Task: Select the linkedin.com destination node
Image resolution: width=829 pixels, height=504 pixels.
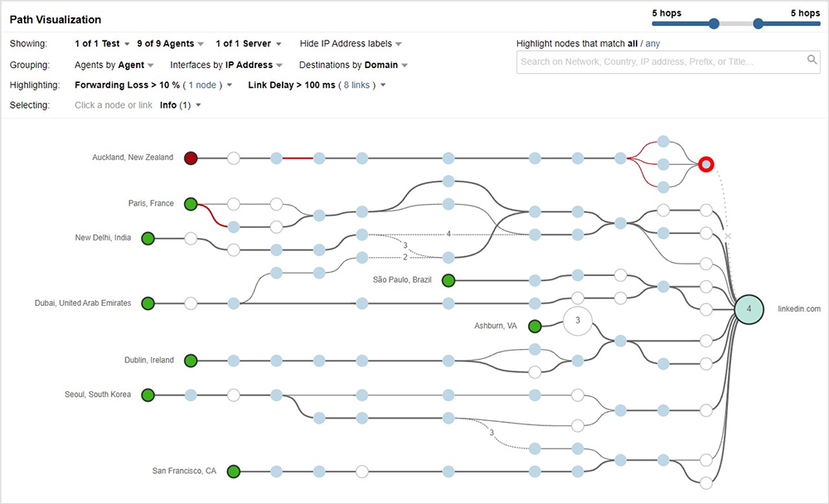Action: (749, 308)
